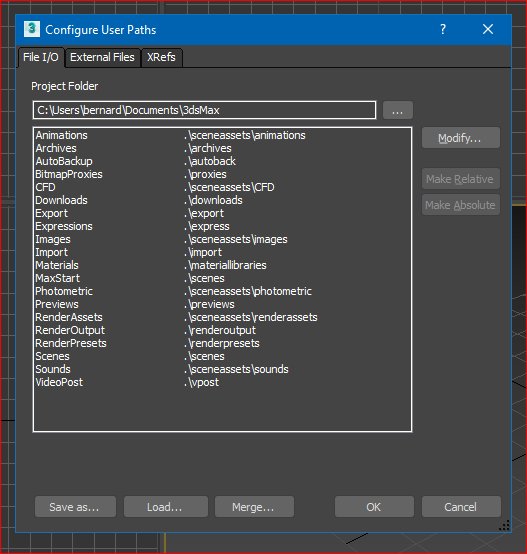Click the .\materiallibraries path value

225,265
